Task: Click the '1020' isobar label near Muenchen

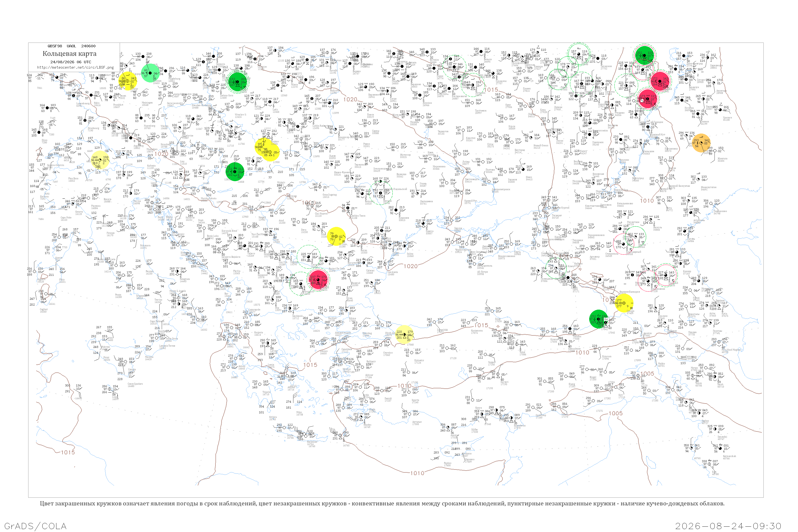Action: tap(161, 154)
